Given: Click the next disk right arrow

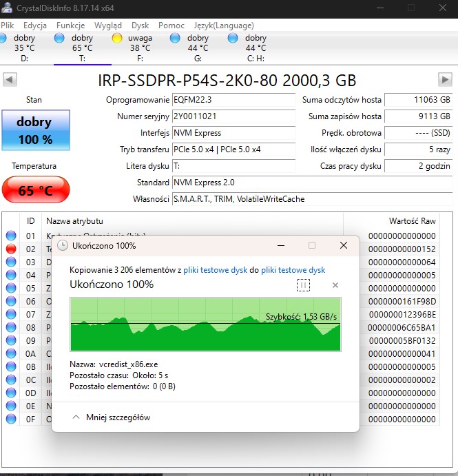Looking at the screenshot, I should pos(448,79).
